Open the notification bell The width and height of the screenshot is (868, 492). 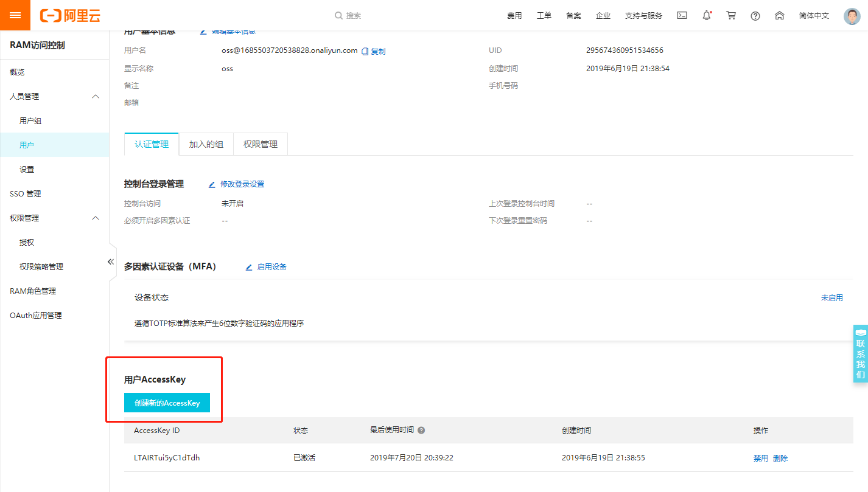[x=706, y=15]
